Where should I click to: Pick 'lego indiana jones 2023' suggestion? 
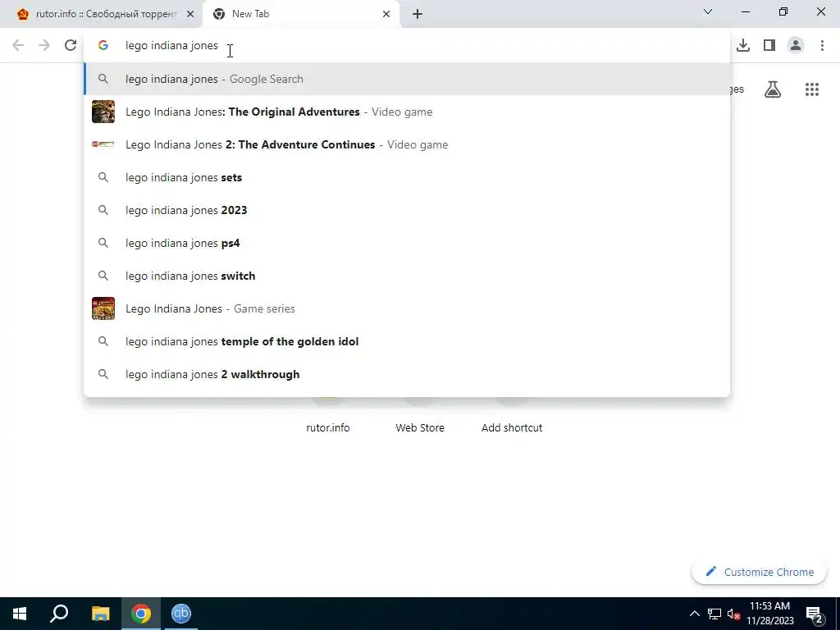407,210
